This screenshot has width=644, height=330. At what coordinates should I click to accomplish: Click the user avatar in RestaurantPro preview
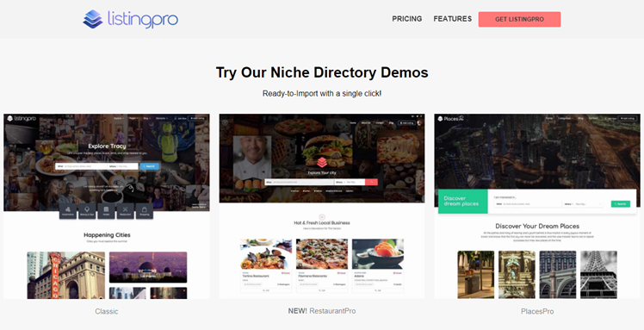tap(419, 122)
